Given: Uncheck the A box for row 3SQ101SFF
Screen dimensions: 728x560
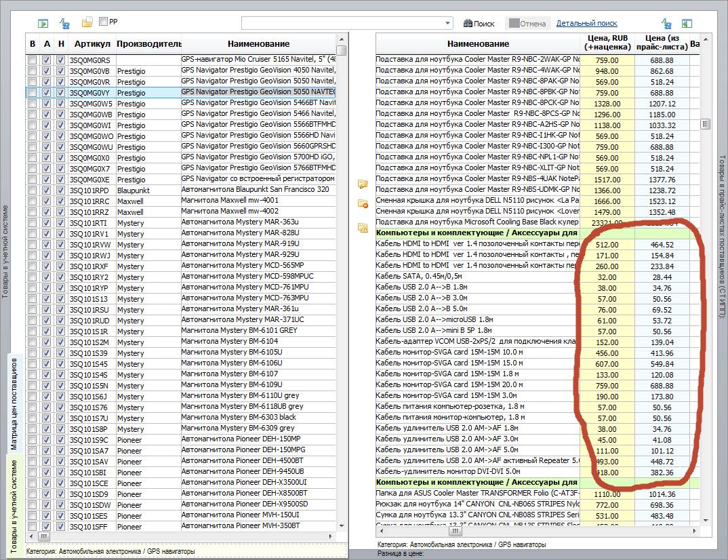Looking at the screenshot, I should [46, 527].
